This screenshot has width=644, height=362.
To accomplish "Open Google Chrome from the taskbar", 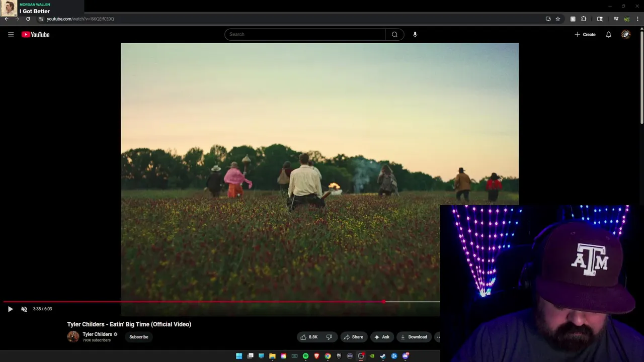I will click(328, 356).
